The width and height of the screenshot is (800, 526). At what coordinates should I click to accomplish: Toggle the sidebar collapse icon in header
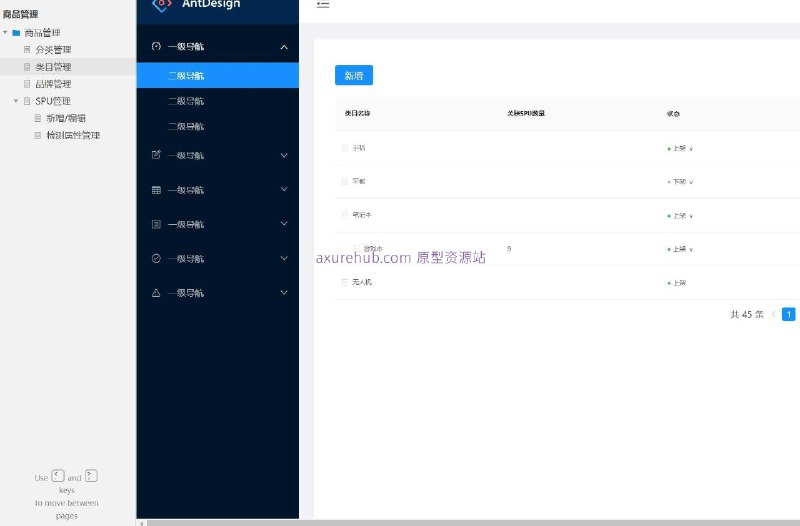click(323, 5)
